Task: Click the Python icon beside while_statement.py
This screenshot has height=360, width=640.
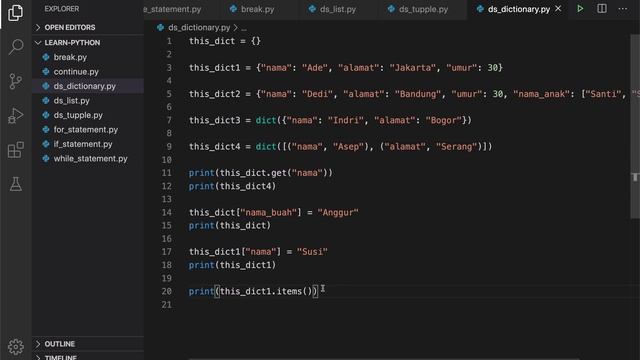Action: (46, 158)
